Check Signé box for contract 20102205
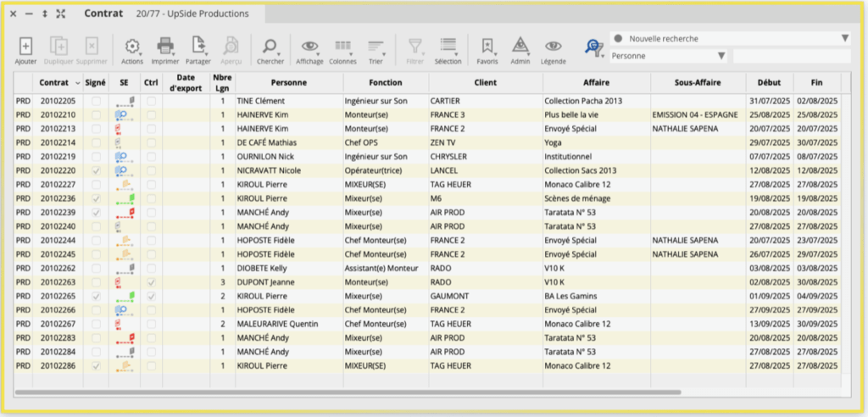This screenshot has height=417, width=868. [x=96, y=101]
